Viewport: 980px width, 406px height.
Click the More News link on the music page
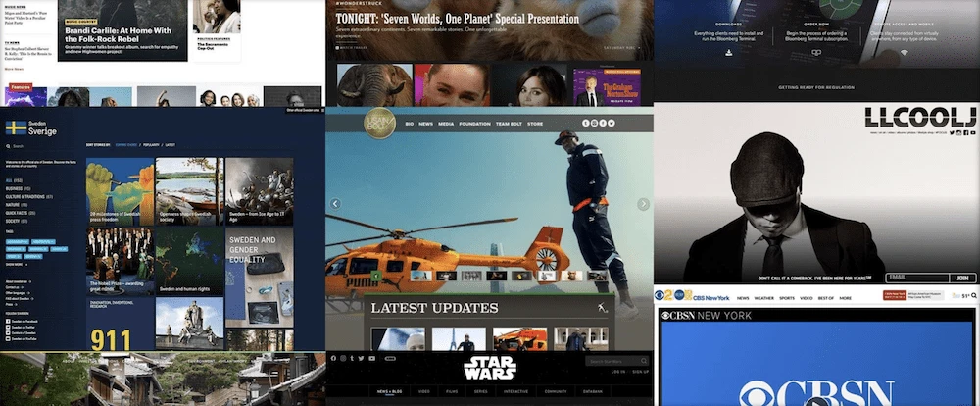pos(14,69)
